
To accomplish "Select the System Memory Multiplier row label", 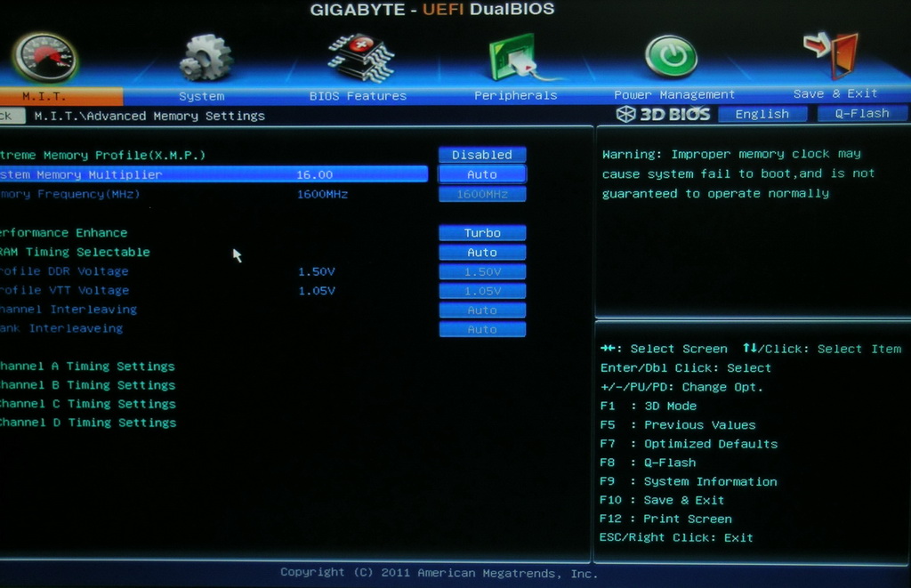I will [81, 174].
